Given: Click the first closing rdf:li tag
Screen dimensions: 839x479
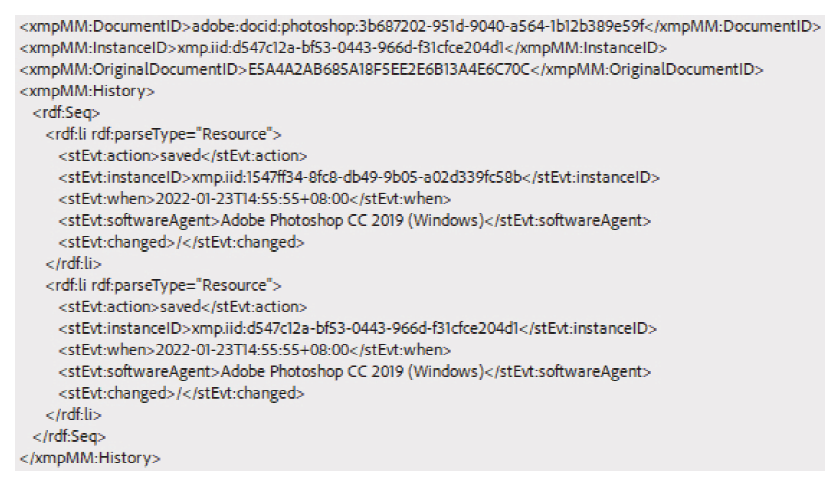Looking at the screenshot, I should pos(73,264).
